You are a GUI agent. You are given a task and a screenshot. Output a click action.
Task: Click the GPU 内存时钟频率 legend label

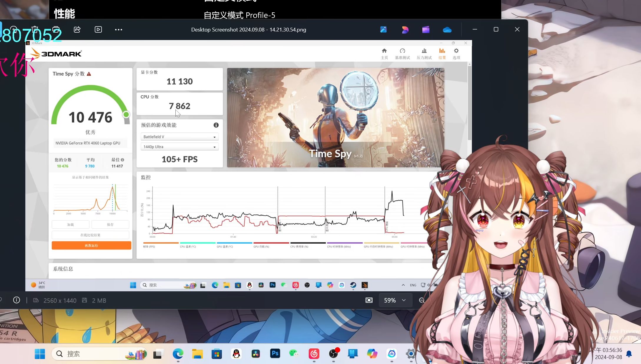tap(378, 247)
